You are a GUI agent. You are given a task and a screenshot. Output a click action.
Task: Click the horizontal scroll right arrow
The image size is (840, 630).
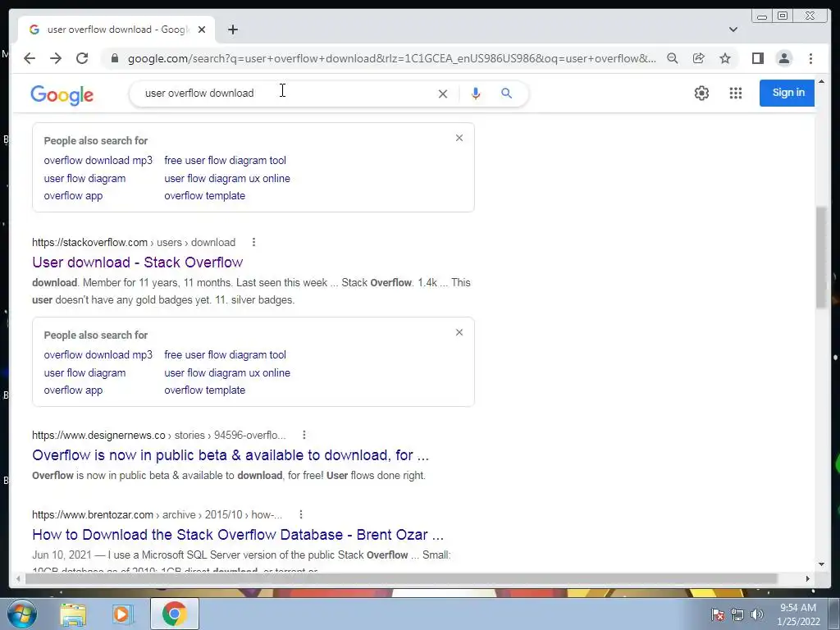tap(807, 578)
